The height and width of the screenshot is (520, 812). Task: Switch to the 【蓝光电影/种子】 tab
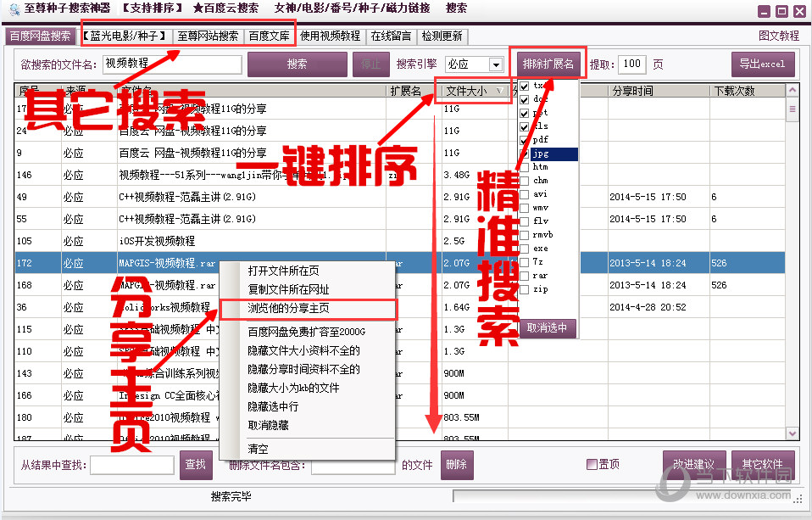pos(125,36)
